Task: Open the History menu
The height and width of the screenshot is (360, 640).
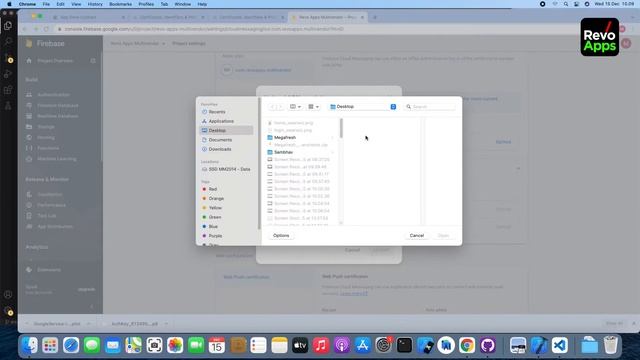Action: (x=95, y=4)
